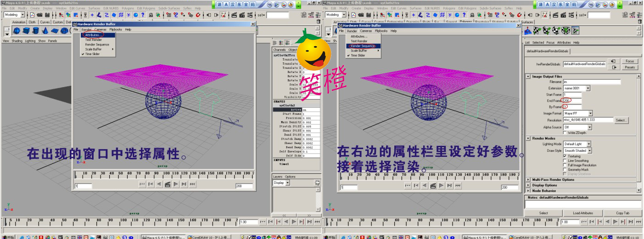Open the Flipbooks menu in the left Hardware Render Buffer
The image size is (644, 239).
pos(116,29)
